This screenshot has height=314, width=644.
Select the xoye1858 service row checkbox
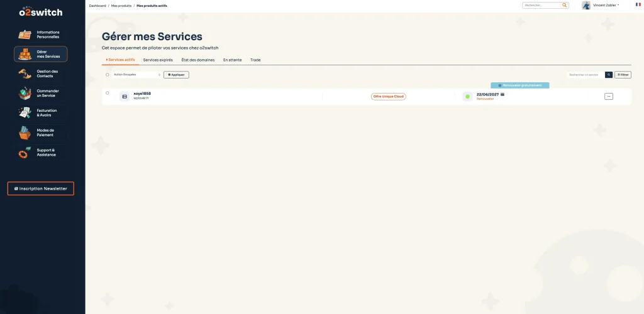108,93
